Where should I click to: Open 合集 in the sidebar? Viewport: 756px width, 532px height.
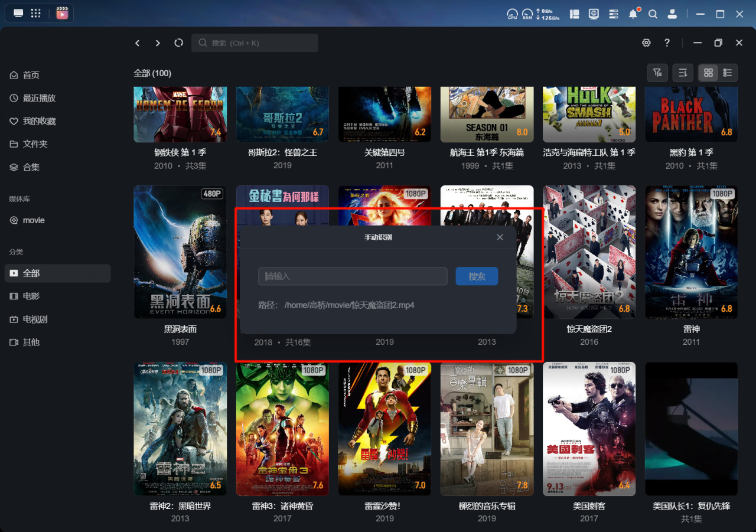point(58,167)
